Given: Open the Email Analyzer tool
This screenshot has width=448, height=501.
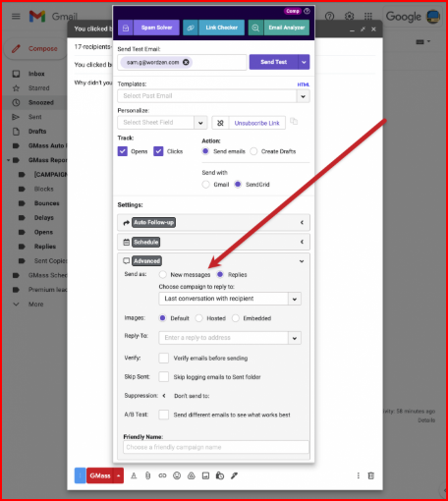Looking at the screenshot, I should point(287,28).
